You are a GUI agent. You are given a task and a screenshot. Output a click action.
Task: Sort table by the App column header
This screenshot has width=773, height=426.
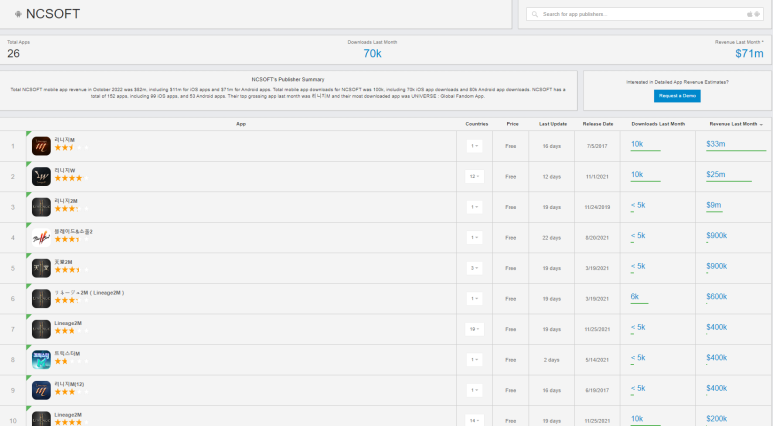(241, 124)
